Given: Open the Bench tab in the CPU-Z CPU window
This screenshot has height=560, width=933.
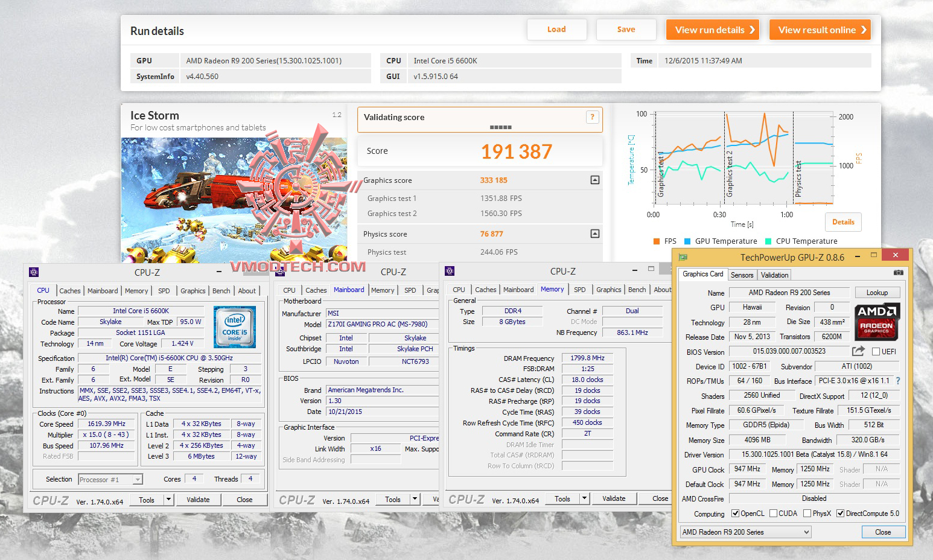Looking at the screenshot, I should click(221, 291).
